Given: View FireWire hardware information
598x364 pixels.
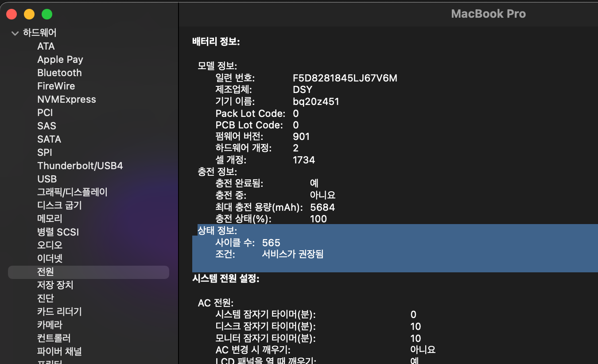Looking at the screenshot, I should tap(56, 86).
